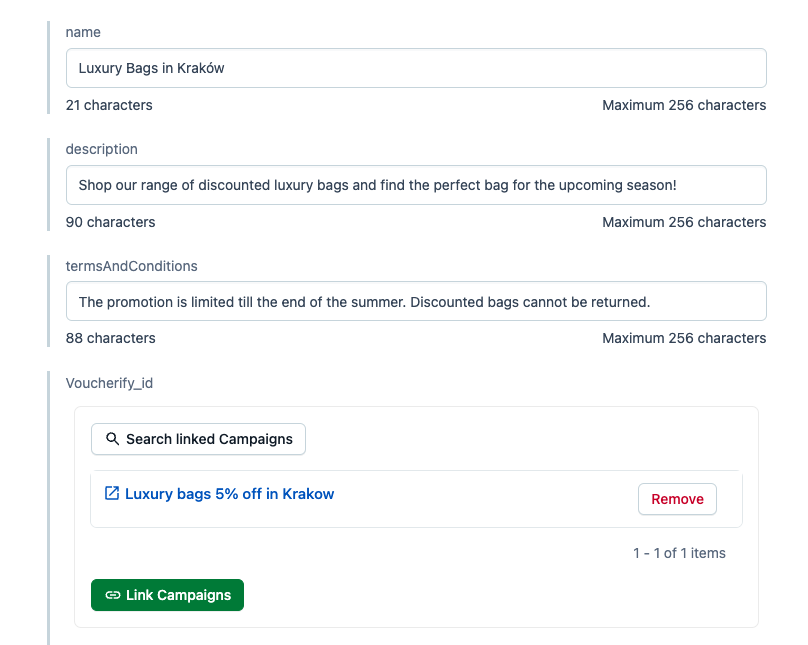Open the external link icon beside the campaign name

(x=112, y=493)
